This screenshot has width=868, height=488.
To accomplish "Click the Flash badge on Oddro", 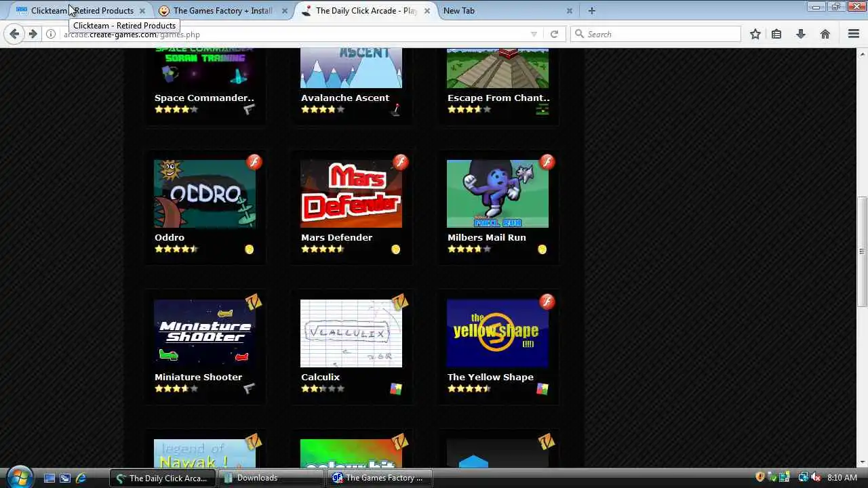I will coord(254,162).
